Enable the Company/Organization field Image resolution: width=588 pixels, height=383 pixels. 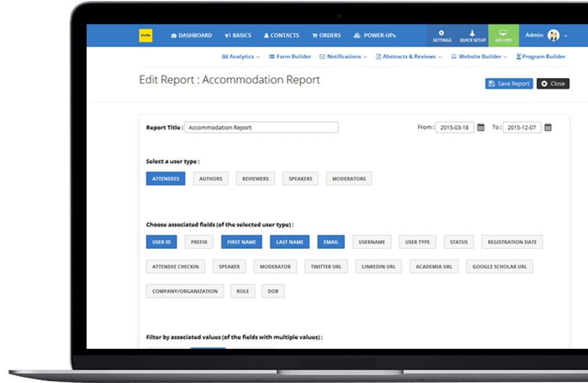(x=184, y=291)
